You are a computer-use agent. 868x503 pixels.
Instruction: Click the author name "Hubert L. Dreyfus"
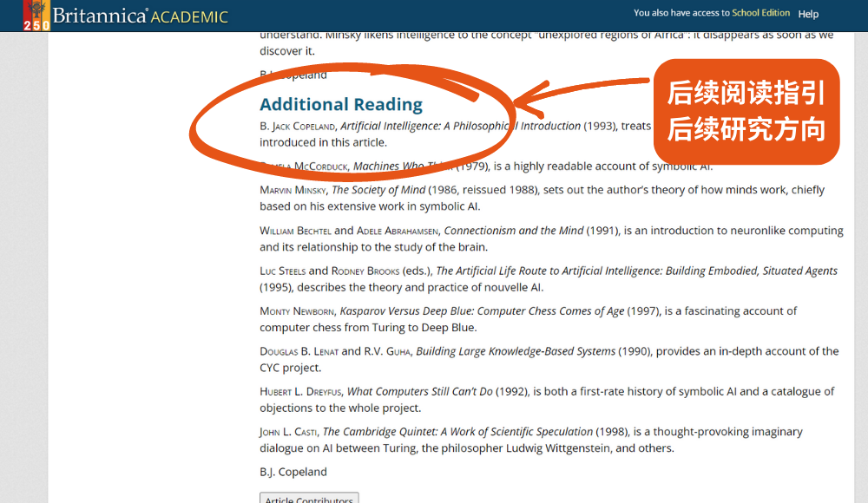[x=300, y=392]
